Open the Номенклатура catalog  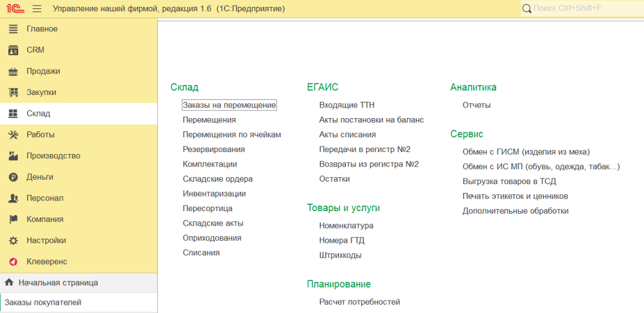(x=347, y=226)
